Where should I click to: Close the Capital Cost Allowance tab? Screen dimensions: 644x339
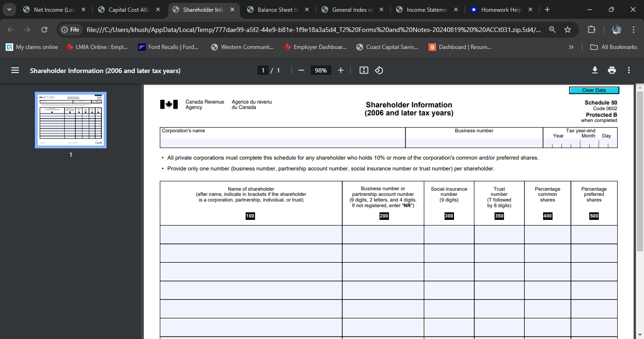pyautogui.click(x=158, y=9)
